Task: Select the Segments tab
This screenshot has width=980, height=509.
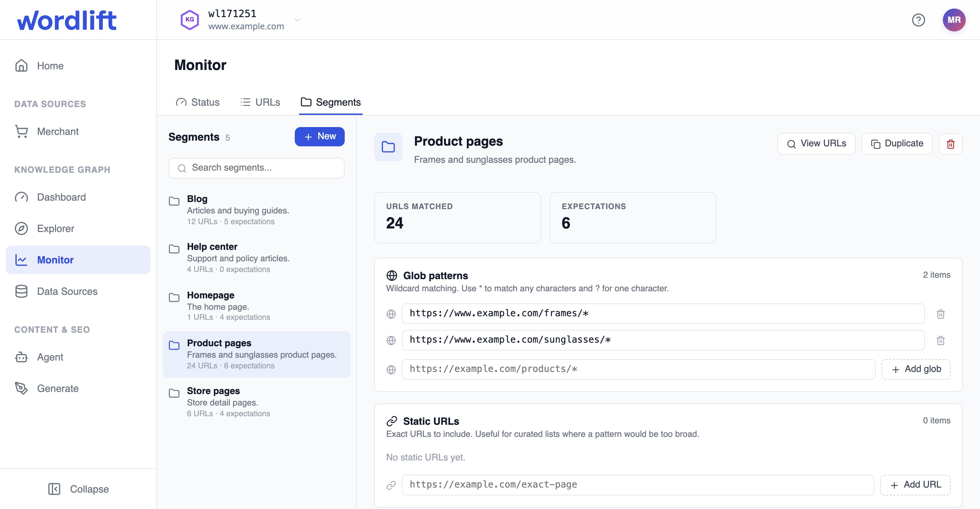Action: point(330,102)
